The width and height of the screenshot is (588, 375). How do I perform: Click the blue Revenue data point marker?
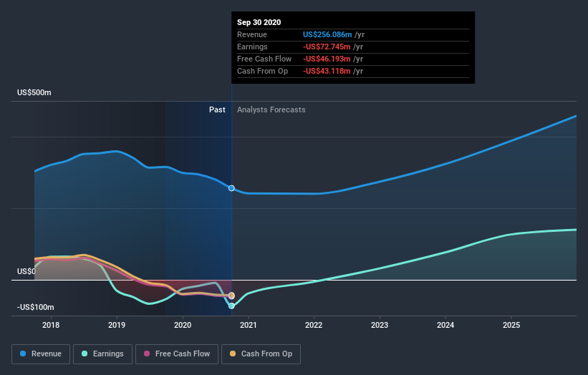point(231,188)
